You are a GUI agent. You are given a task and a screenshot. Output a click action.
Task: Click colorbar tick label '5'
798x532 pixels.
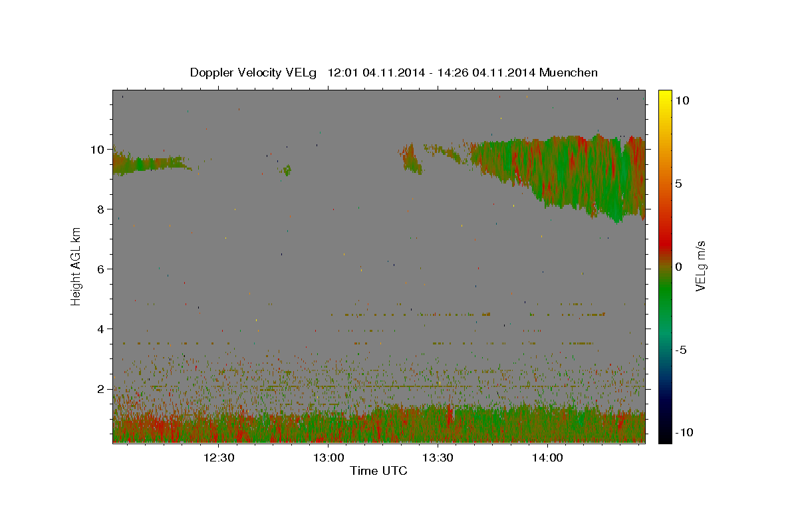point(678,183)
